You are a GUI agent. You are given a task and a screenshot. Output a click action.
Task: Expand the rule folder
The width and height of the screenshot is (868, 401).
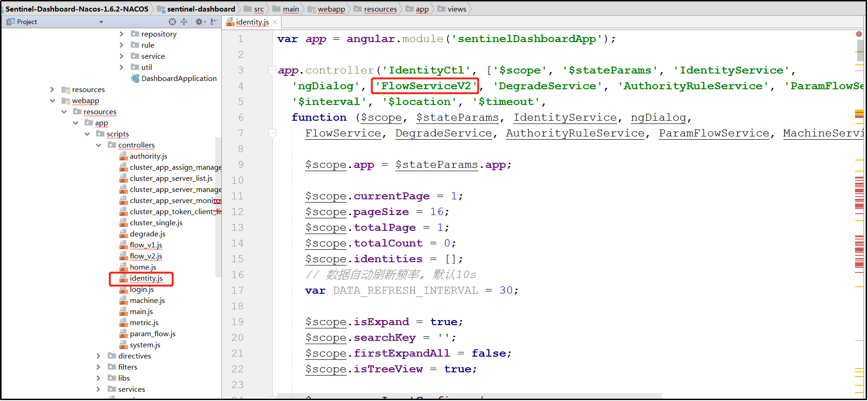(121, 45)
